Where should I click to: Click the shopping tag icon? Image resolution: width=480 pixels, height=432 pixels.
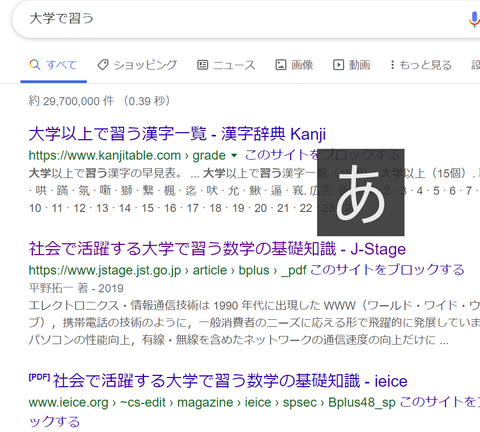[x=103, y=65]
